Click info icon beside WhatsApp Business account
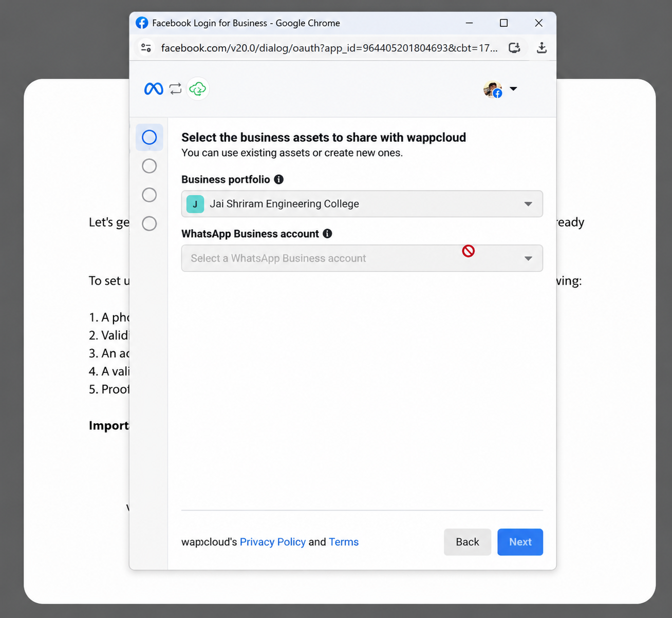The height and width of the screenshot is (618, 672). point(327,234)
